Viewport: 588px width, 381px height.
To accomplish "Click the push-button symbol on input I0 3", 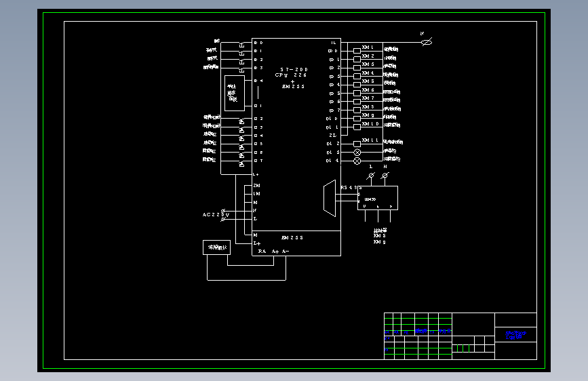I will coord(242,70).
